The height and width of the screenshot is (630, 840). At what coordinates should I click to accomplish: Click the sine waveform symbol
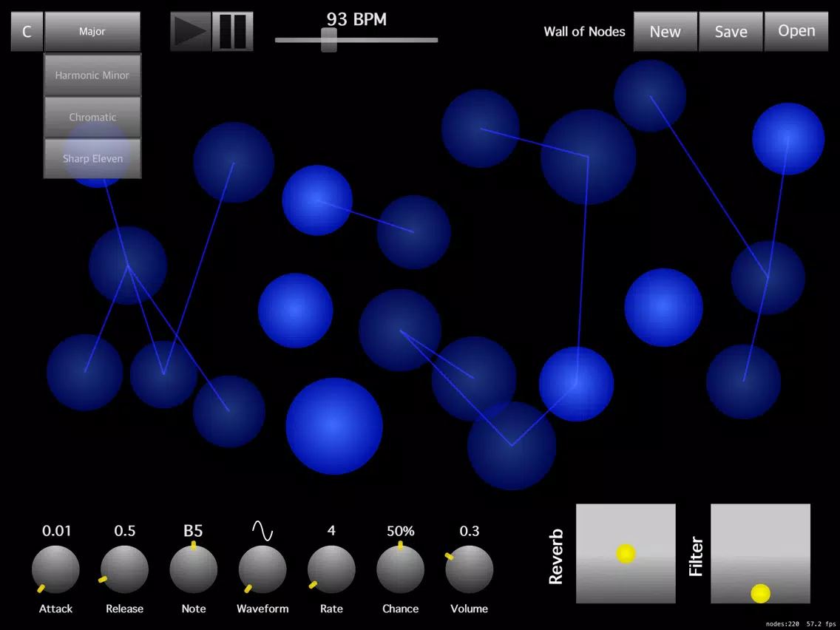pos(262,530)
